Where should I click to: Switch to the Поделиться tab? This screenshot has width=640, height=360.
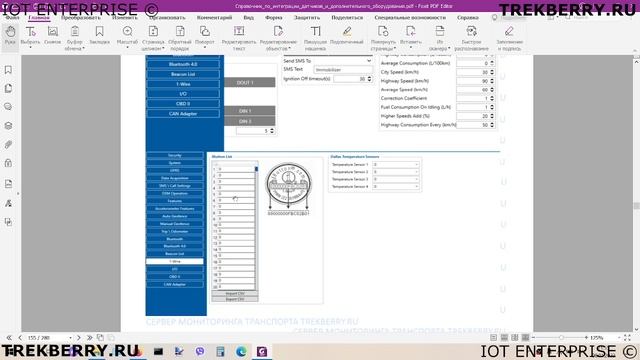click(x=347, y=18)
